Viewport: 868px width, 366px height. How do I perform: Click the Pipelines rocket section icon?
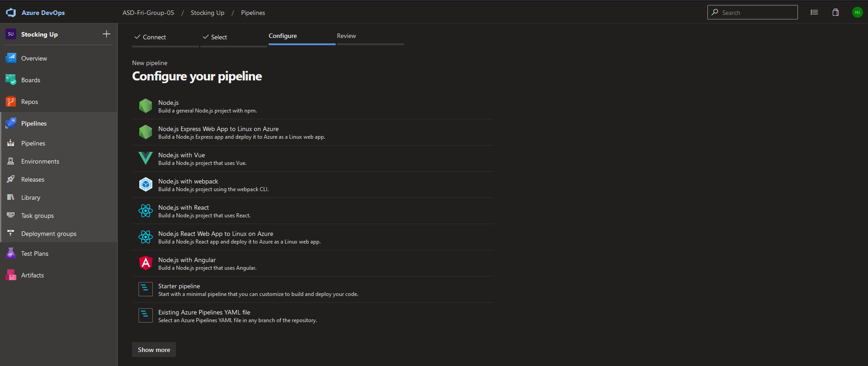point(11,123)
